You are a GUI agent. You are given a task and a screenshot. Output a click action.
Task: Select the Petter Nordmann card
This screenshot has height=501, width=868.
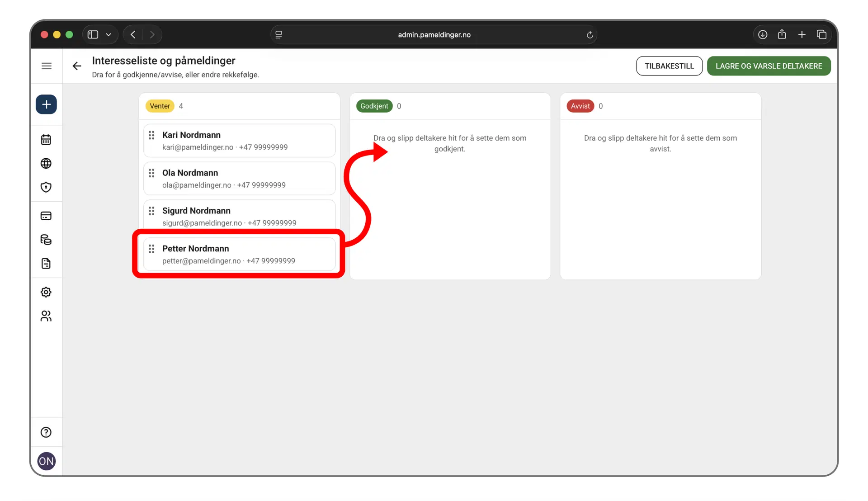click(x=240, y=254)
